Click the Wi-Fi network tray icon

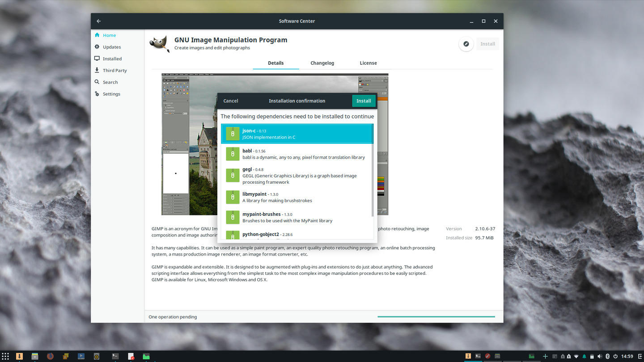(576, 356)
